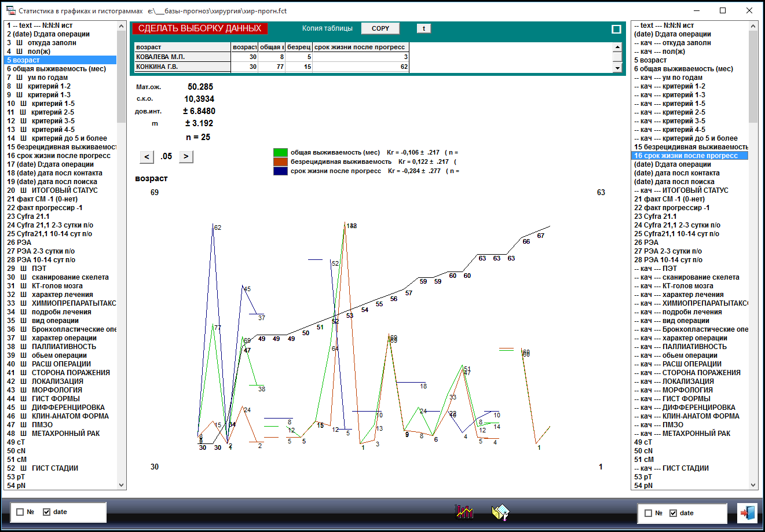This screenshot has width=765, height=532.
Task: Click the green 'общая выживаемость' legend swatch
Action: point(280,153)
